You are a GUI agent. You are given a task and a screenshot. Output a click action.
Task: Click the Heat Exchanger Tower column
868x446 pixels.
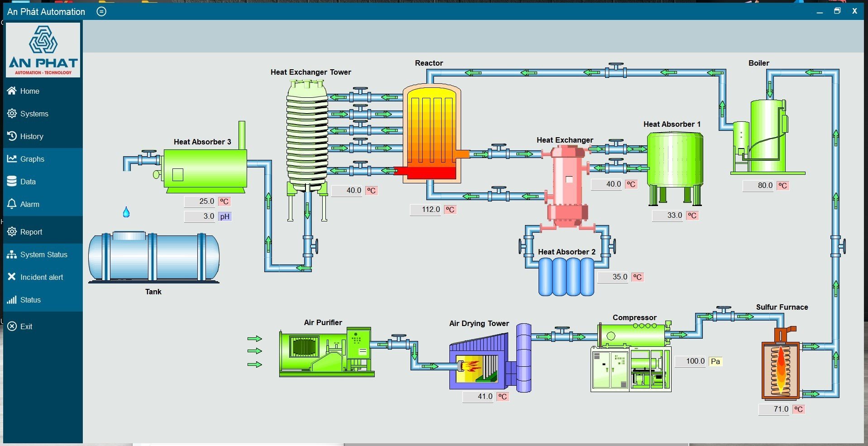click(307, 136)
